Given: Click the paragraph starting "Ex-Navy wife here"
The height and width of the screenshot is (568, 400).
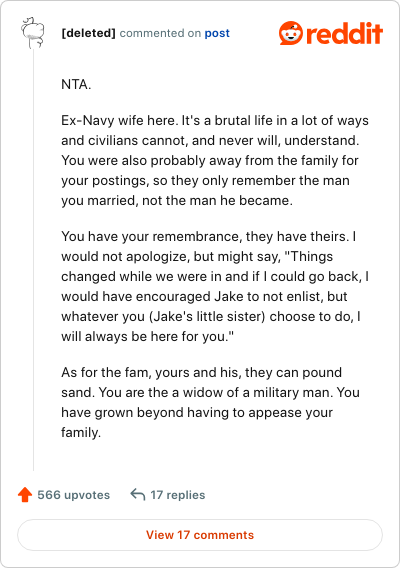Looking at the screenshot, I should pyautogui.click(x=215, y=160).
